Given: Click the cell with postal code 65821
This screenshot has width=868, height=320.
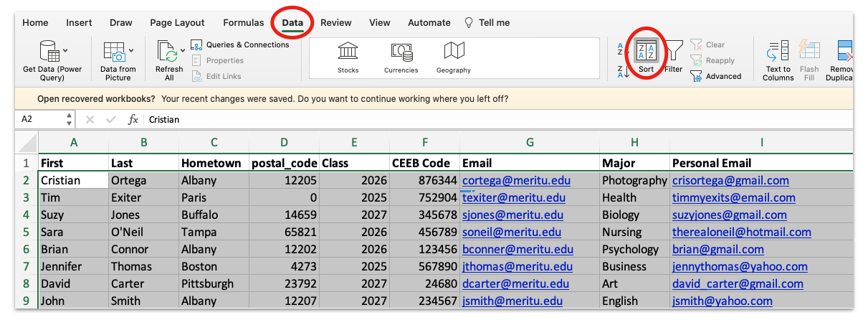Looking at the screenshot, I should (x=285, y=232).
